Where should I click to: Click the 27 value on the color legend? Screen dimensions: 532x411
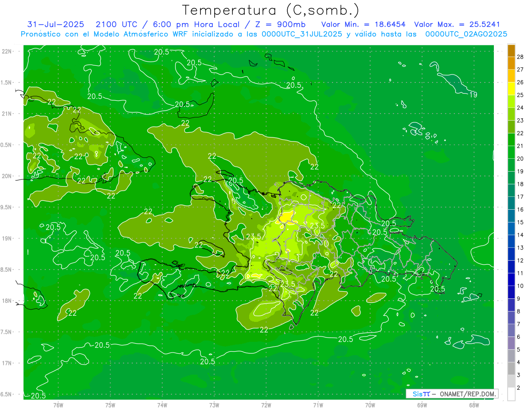[521, 70]
